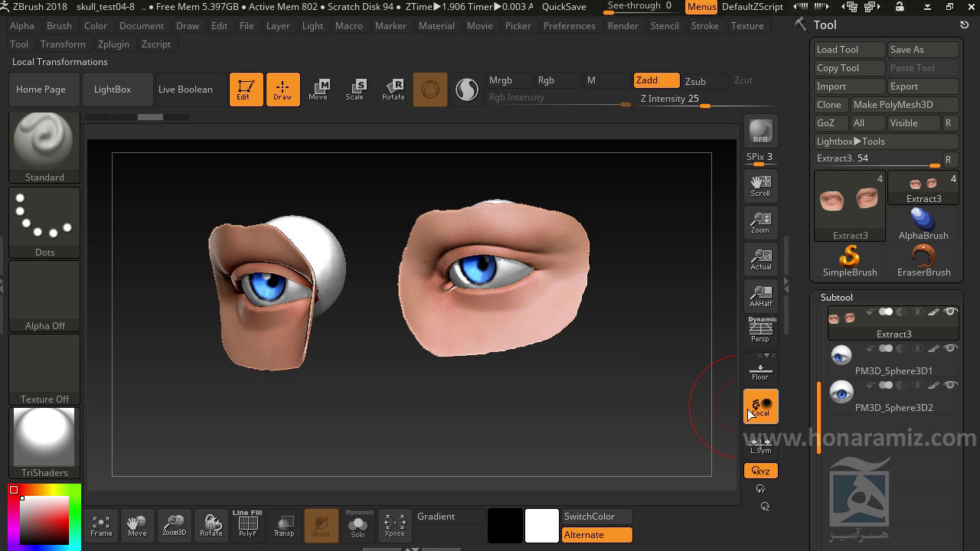Open the DefaultZScript button
The width and height of the screenshot is (980, 551).
coord(753,6)
